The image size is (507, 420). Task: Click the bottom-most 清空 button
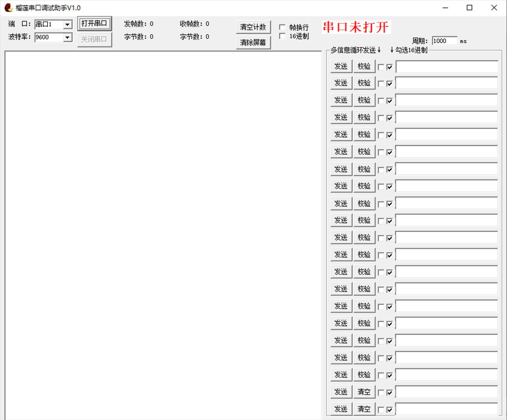[x=364, y=409]
